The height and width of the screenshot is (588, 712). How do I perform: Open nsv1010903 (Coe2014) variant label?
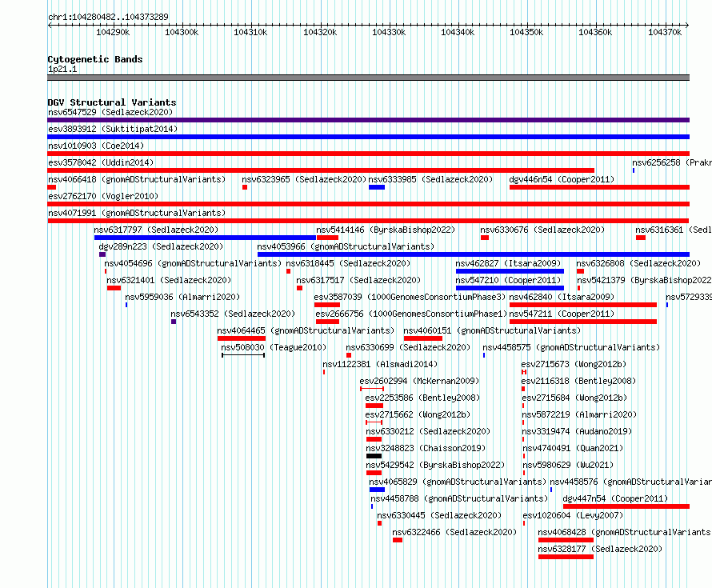click(96, 146)
